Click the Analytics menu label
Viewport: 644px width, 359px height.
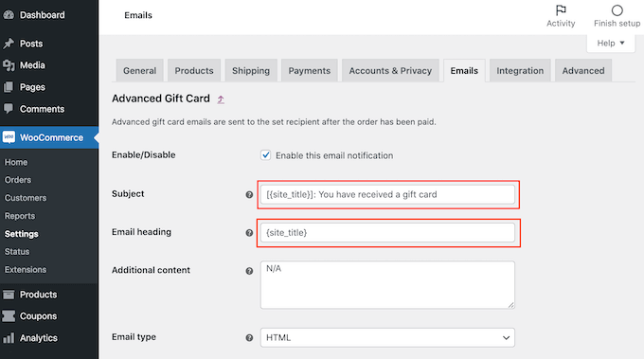click(39, 338)
